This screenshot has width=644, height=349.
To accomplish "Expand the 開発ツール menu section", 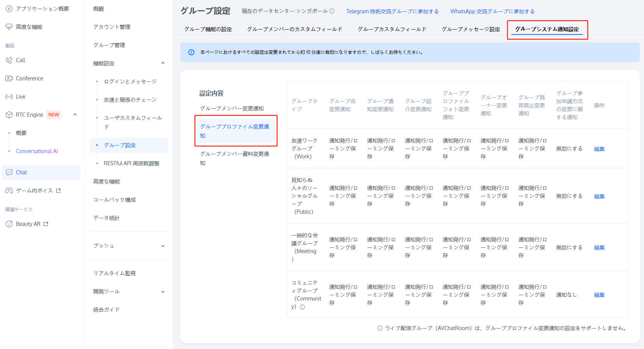I will click(163, 292).
